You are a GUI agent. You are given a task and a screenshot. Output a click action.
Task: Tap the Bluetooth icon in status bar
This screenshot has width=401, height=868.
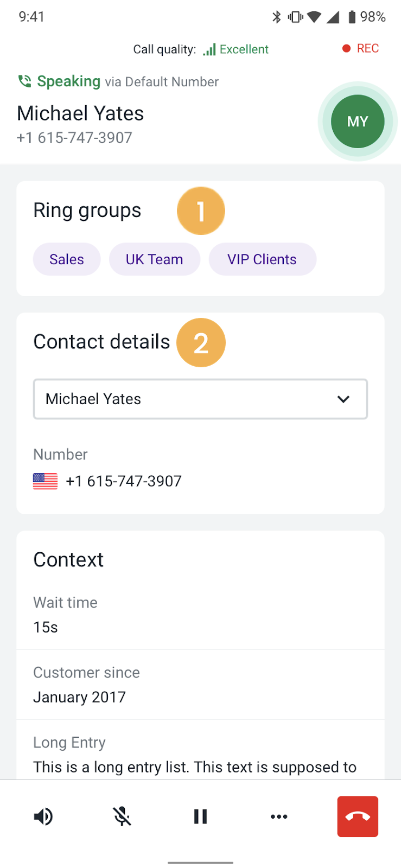tap(277, 17)
